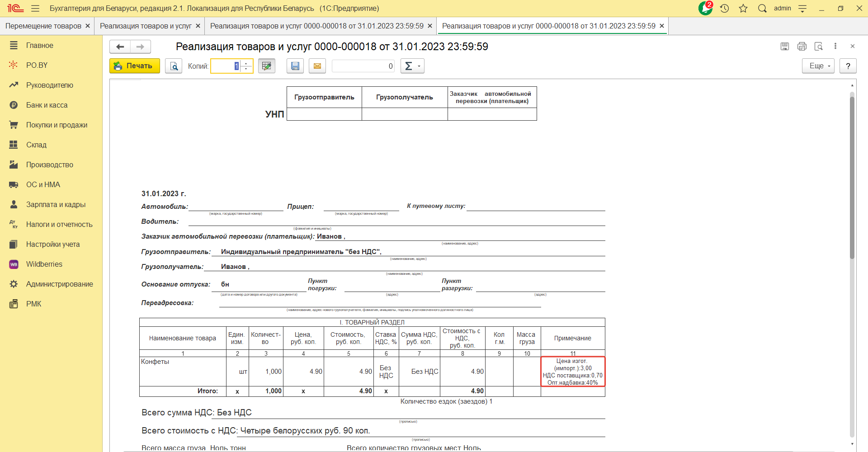The height and width of the screenshot is (452, 868).
Task: Click the Без НДС rate cell in Конфеты row
Action: (386, 372)
